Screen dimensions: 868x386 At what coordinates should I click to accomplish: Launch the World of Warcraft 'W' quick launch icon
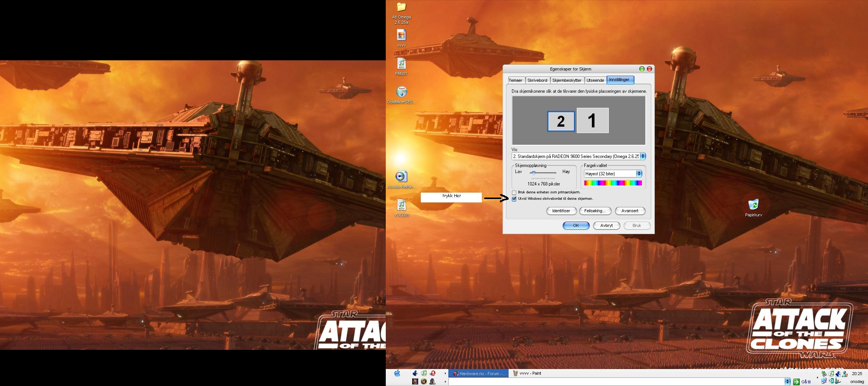point(424,381)
